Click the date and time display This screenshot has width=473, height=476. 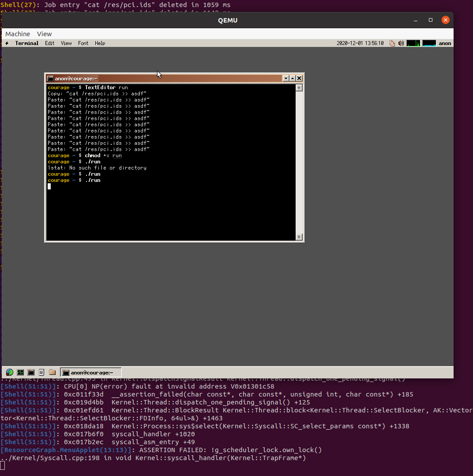[360, 43]
